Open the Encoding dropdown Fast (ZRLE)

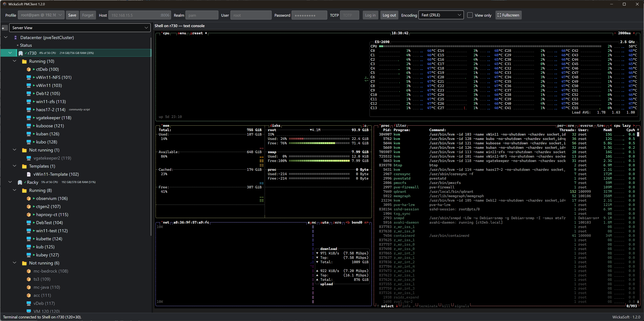[441, 15]
